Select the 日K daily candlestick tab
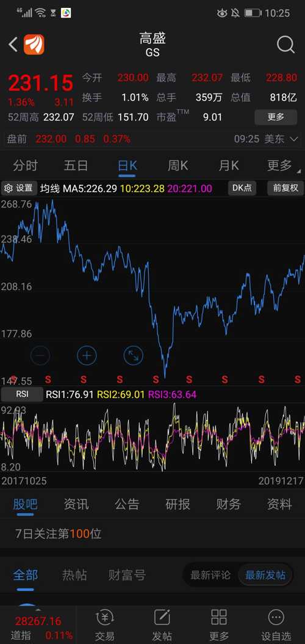This screenshot has width=305, height=644. coord(127,165)
